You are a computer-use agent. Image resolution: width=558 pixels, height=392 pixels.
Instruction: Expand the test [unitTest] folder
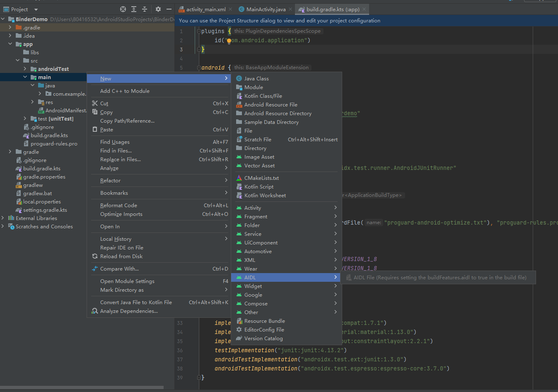[25, 119]
